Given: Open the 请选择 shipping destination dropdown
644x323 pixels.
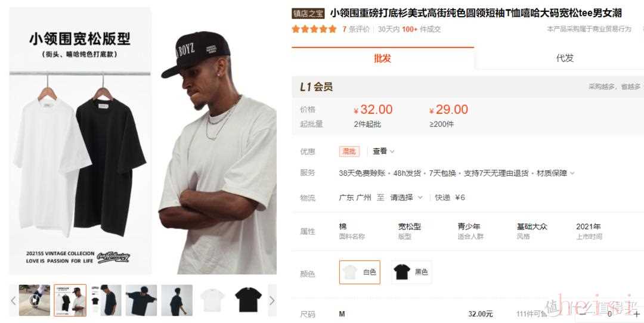Looking at the screenshot, I should tap(406, 197).
